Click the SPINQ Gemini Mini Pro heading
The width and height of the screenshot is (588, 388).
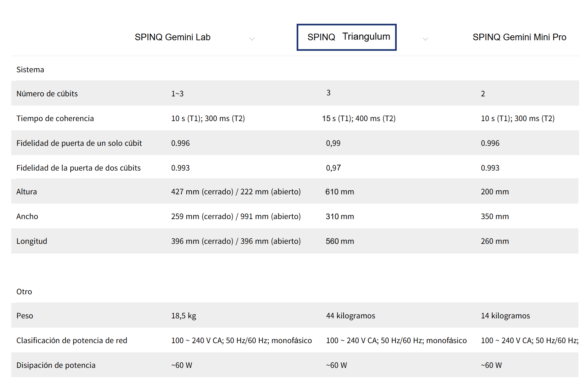(519, 37)
